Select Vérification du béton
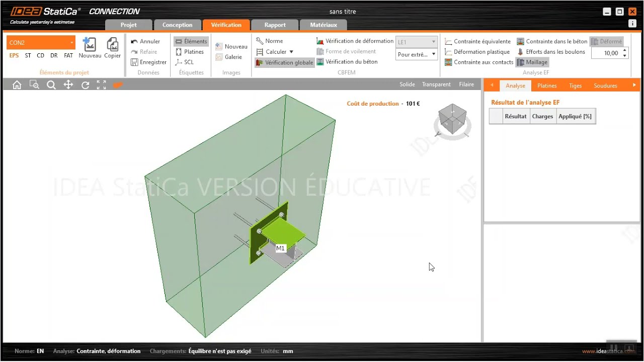The width and height of the screenshot is (644, 362). point(347,62)
